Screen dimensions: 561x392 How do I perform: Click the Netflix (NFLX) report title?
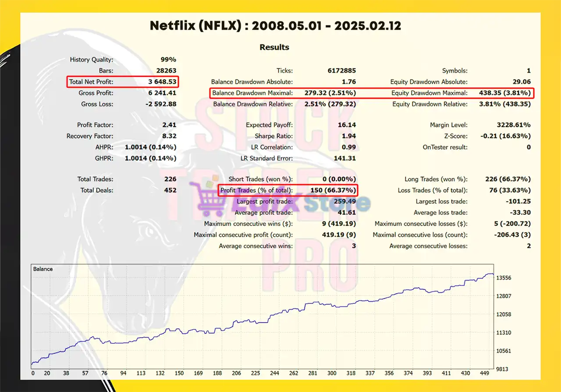[x=275, y=26]
